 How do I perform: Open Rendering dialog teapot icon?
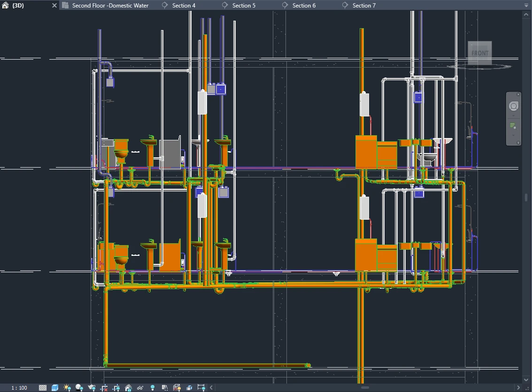pos(92,388)
